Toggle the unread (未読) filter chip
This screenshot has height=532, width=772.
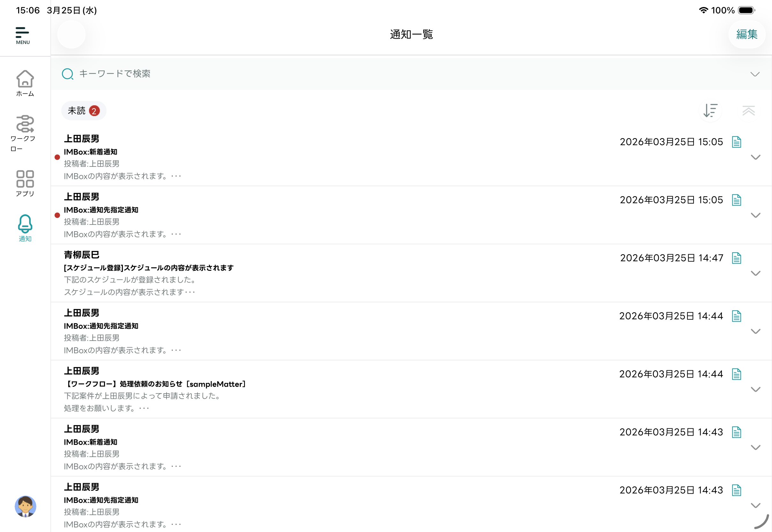[x=84, y=111]
